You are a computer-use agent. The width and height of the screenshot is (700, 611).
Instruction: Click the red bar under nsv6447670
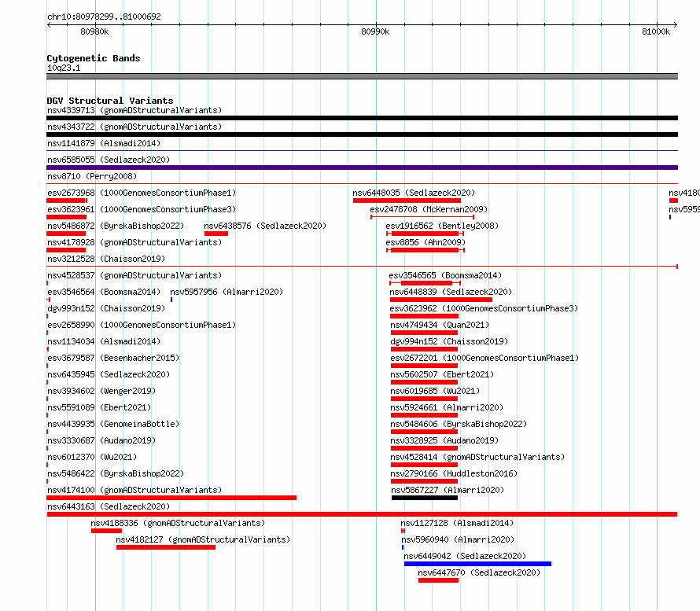(x=438, y=580)
